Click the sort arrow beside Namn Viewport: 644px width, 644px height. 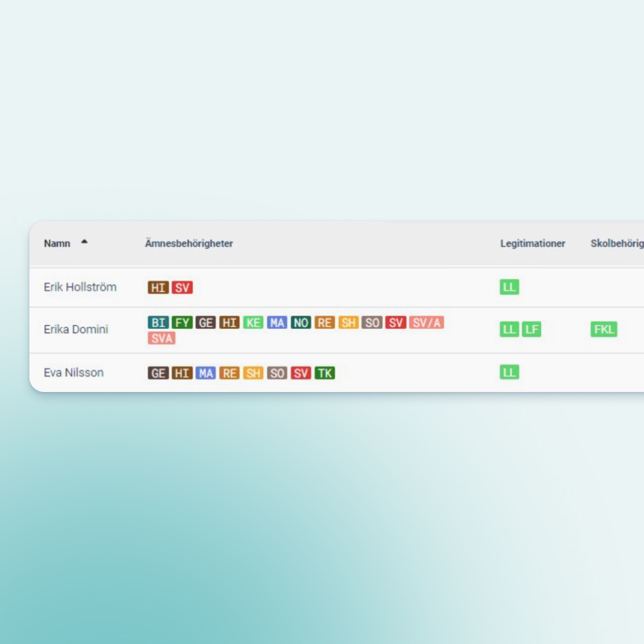(84, 241)
